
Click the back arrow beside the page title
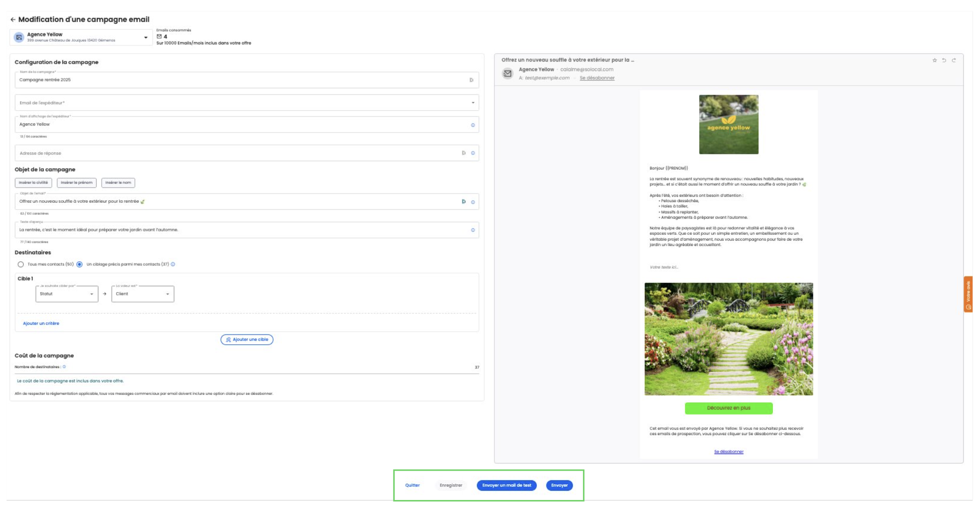pos(13,20)
